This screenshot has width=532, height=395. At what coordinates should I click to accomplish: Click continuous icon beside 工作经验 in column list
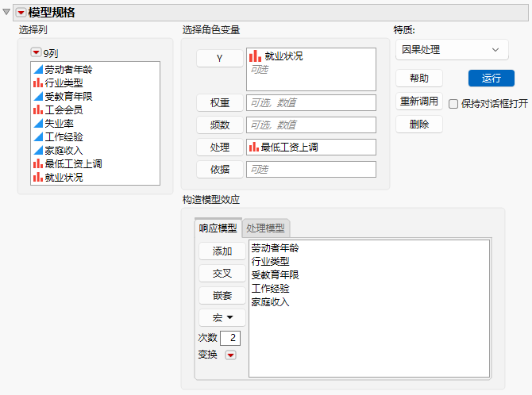tap(38, 136)
